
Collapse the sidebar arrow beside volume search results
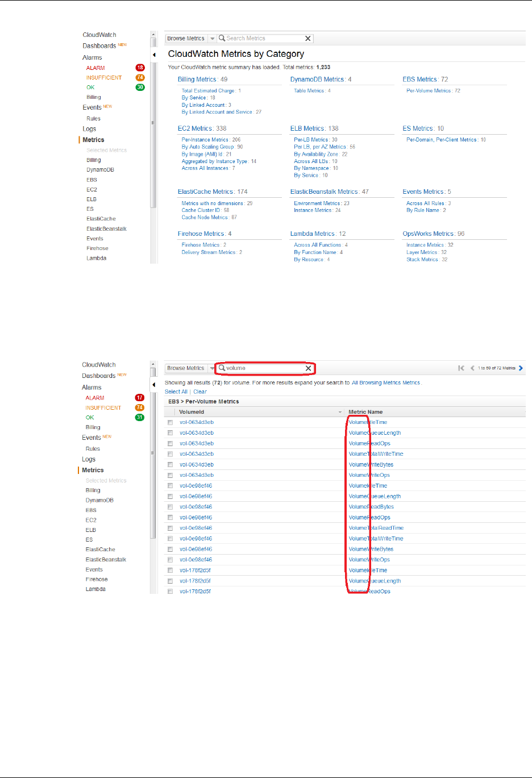154,385
